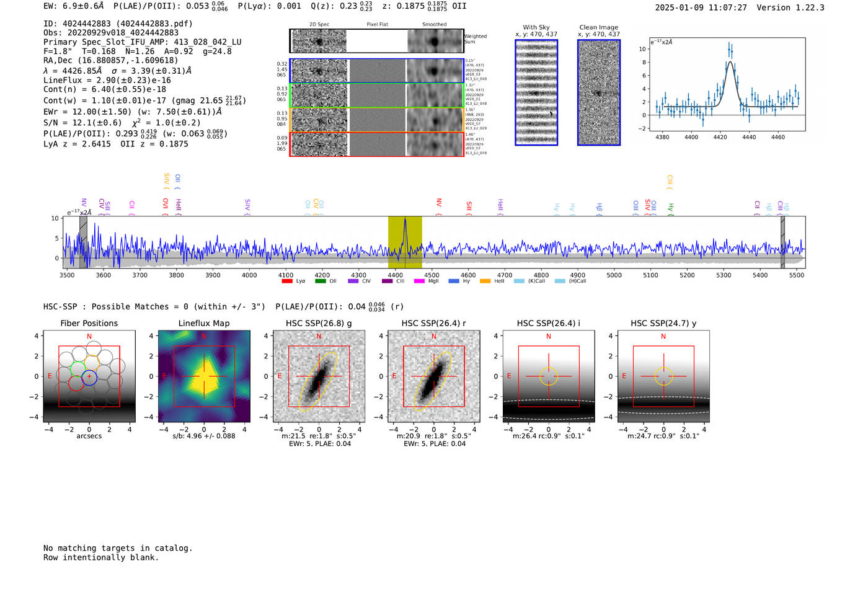Click the Gaussian emission line fit plot
Image resolution: width=868 pixels, height=591 pixels.
[727, 84]
